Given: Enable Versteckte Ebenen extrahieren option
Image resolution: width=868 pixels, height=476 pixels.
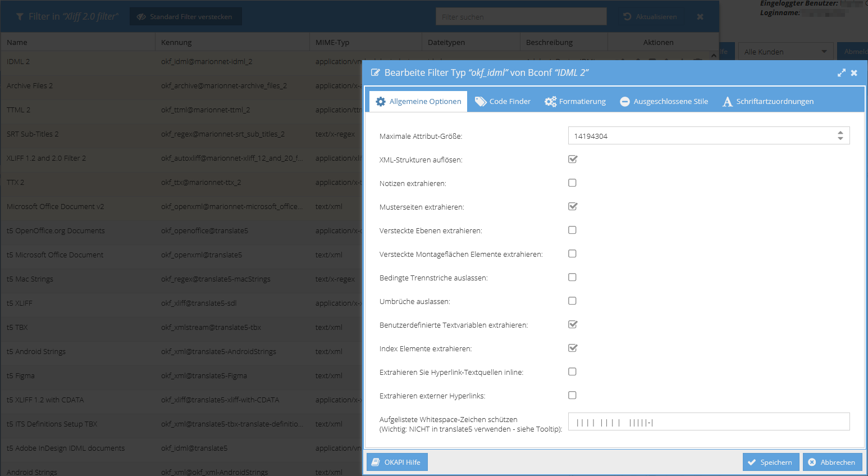Looking at the screenshot, I should [572, 230].
